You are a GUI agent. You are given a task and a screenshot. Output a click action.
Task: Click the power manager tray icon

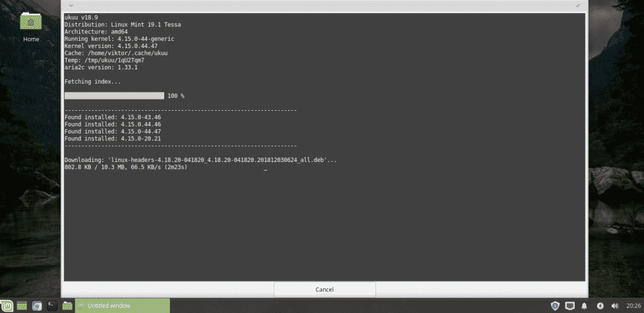coord(600,305)
